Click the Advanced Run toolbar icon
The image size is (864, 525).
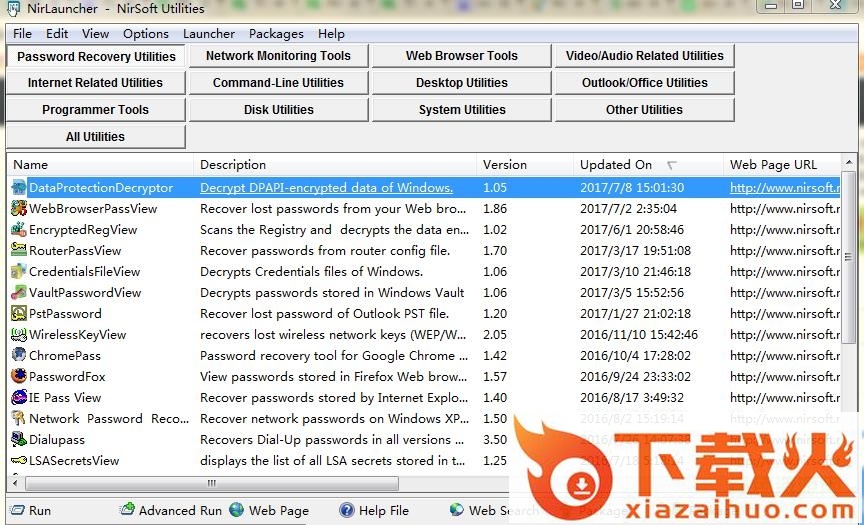(127, 509)
